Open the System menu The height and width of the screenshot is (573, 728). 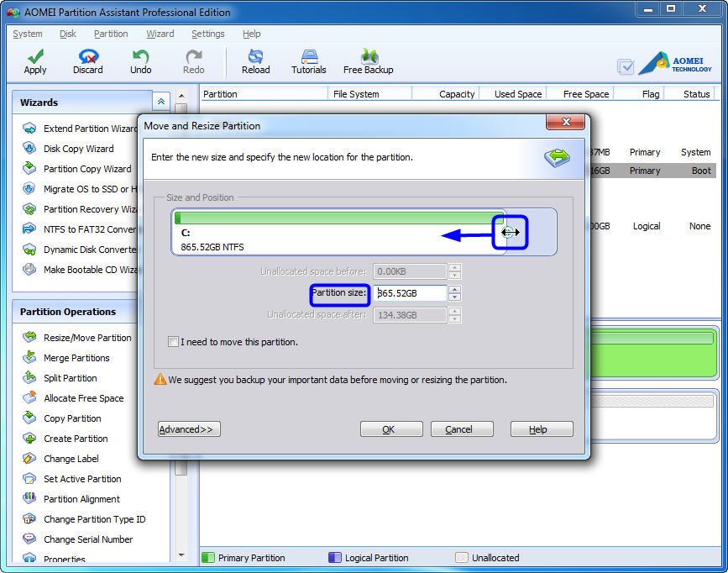(x=28, y=34)
